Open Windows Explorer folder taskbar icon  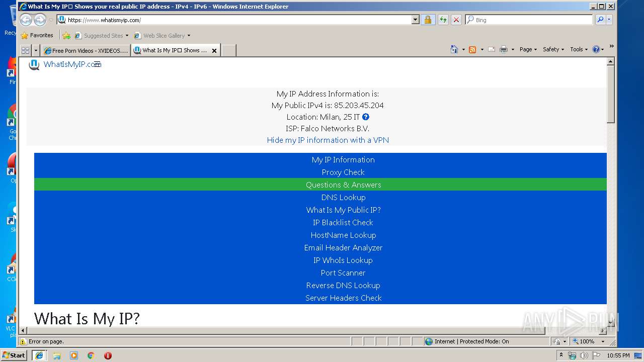pyautogui.click(x=57, y=355)
